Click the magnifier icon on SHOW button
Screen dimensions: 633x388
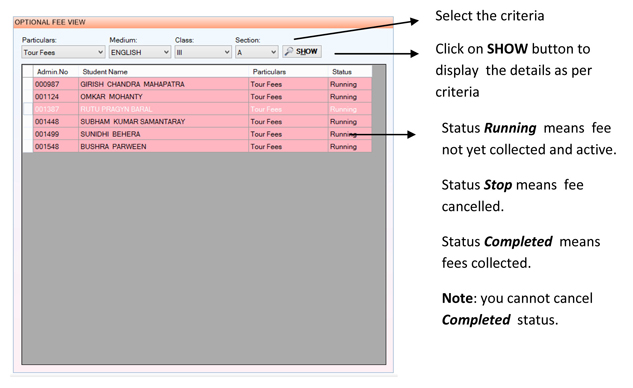tap(289, 52)
